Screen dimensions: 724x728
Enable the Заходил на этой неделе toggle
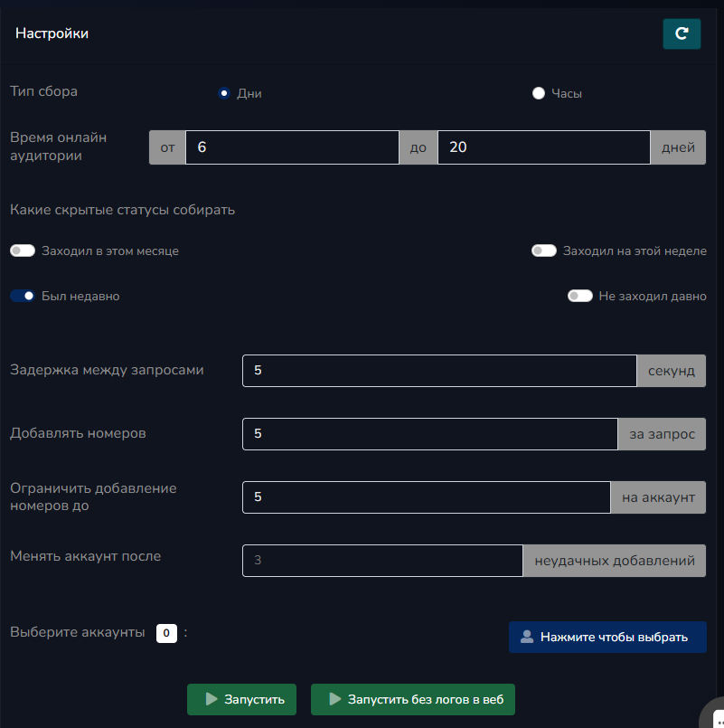click(x=543, y=250)
